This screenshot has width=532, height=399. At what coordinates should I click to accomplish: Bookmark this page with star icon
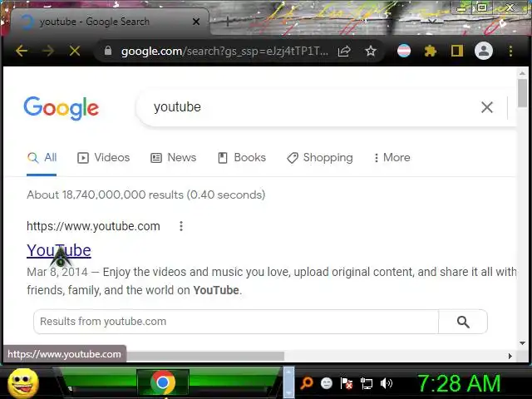pyautogui.click(x=371, y=52)
